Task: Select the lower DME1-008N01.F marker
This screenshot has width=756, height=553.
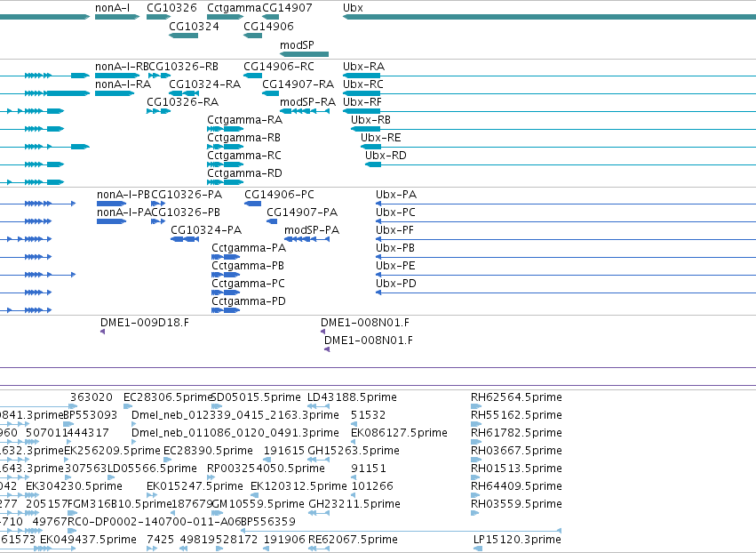Action: 327,349
